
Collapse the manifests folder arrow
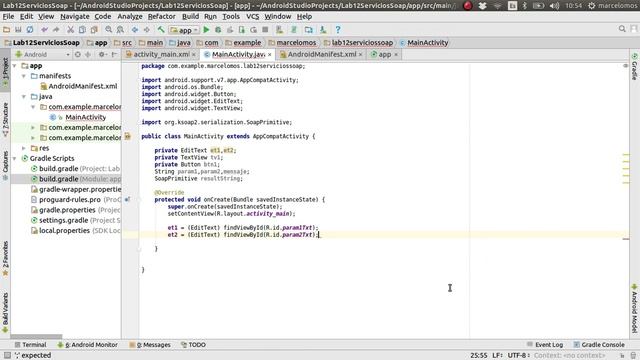24,76
